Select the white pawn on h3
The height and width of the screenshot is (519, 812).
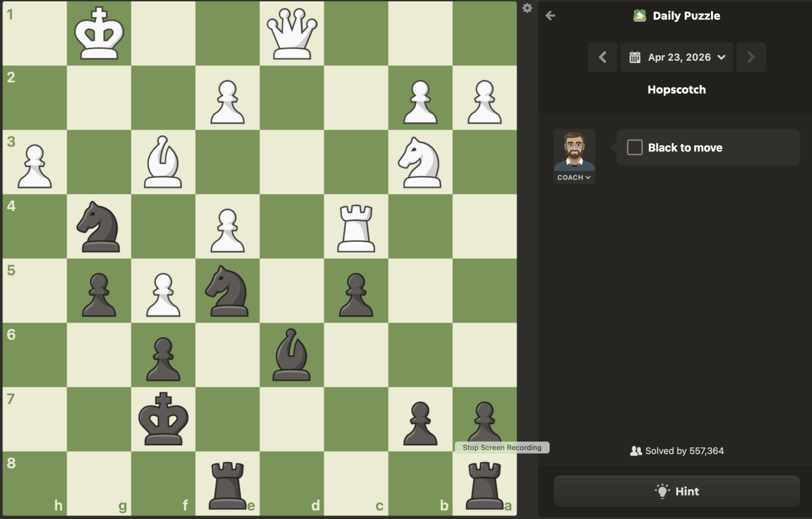click(35, 166)
